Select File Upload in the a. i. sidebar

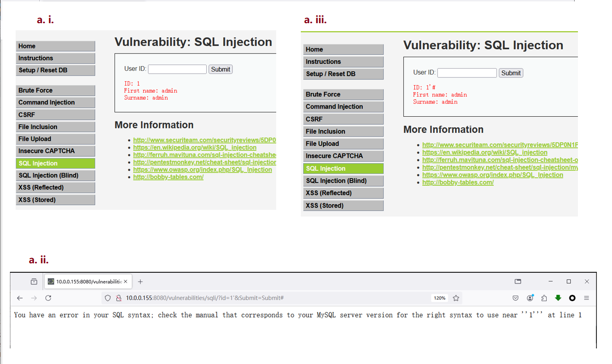click(x=55, y=139)
